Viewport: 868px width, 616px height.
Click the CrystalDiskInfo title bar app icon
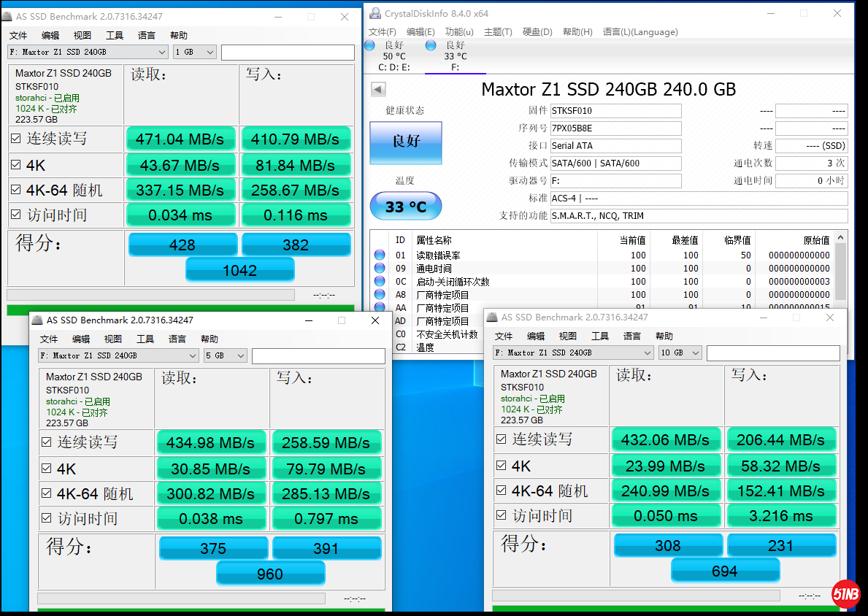coord(375,13)
